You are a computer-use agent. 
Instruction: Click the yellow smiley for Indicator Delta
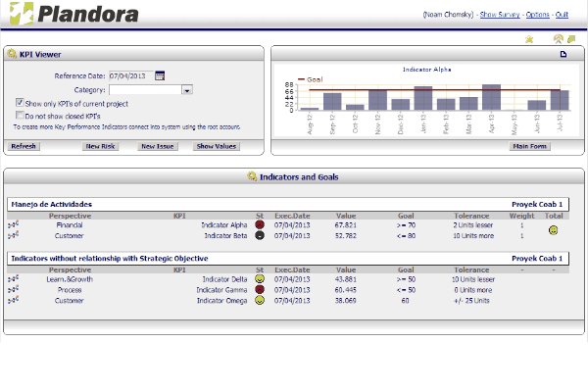(260, 279)
